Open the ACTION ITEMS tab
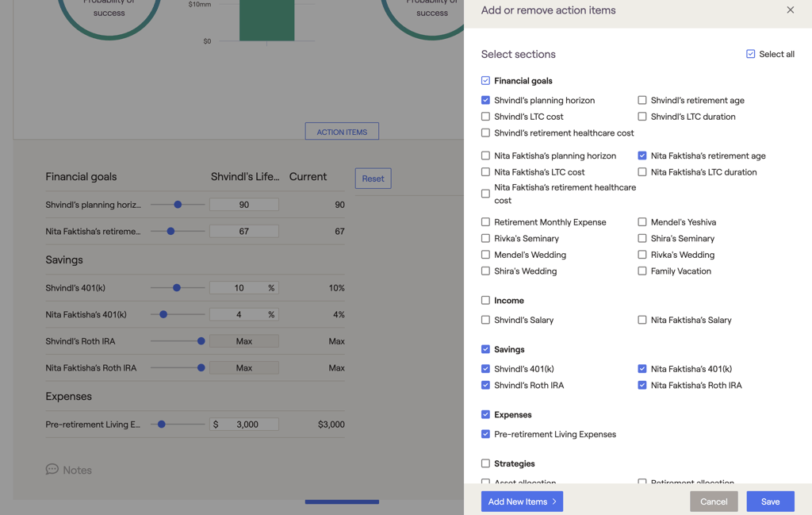Viewport: 812px width, 515px height. click(342, 132)
